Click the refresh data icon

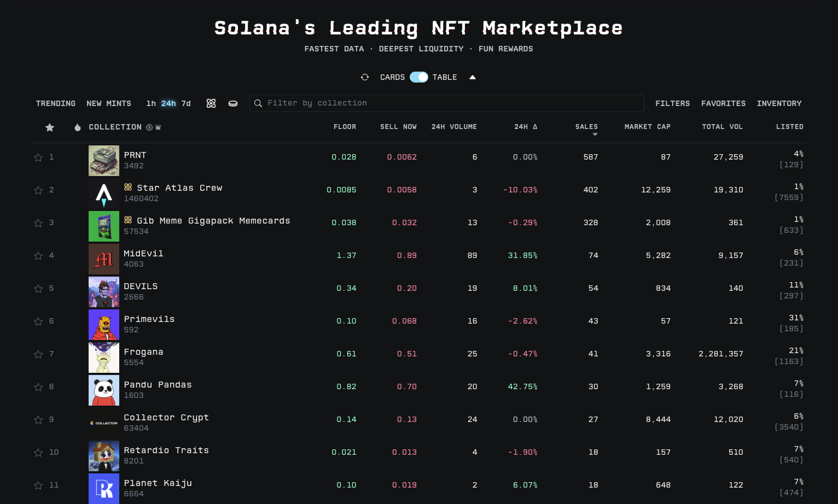tap(365, 77)
